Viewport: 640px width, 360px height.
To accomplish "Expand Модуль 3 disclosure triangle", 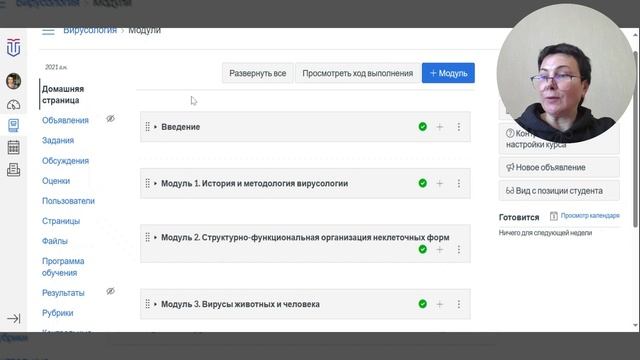I will pyautogui.click(x=156, y=304).
